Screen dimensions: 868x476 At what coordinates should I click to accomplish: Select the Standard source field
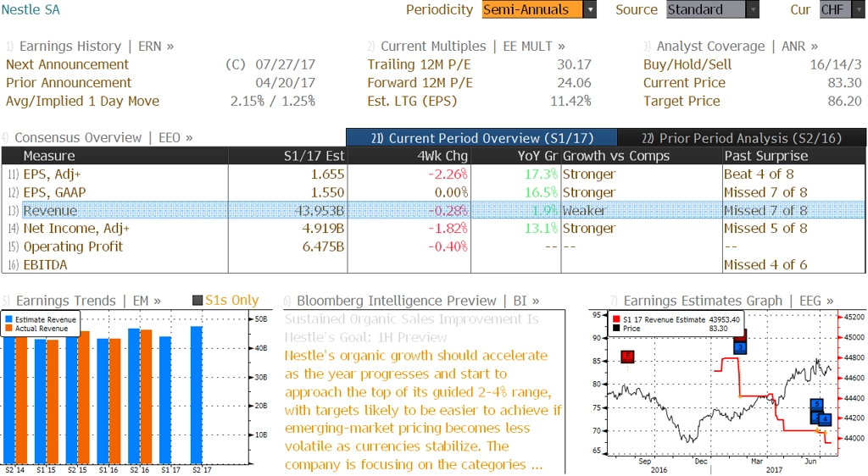point(706,9)
